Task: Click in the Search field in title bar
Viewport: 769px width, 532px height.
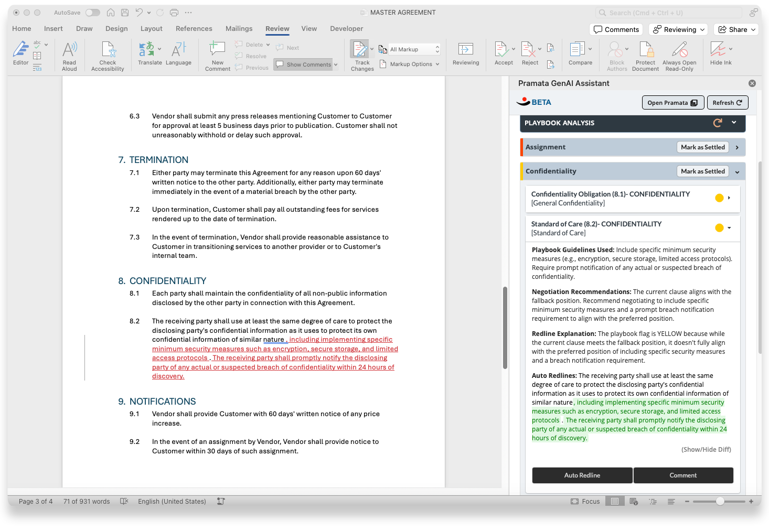Action: point(669,13)
